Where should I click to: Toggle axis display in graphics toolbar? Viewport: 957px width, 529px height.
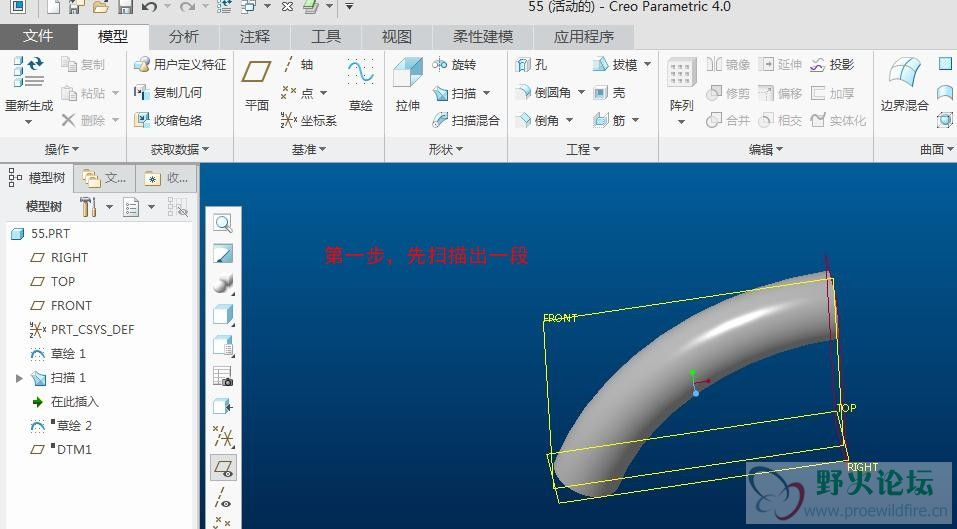(x=223, y=498)
